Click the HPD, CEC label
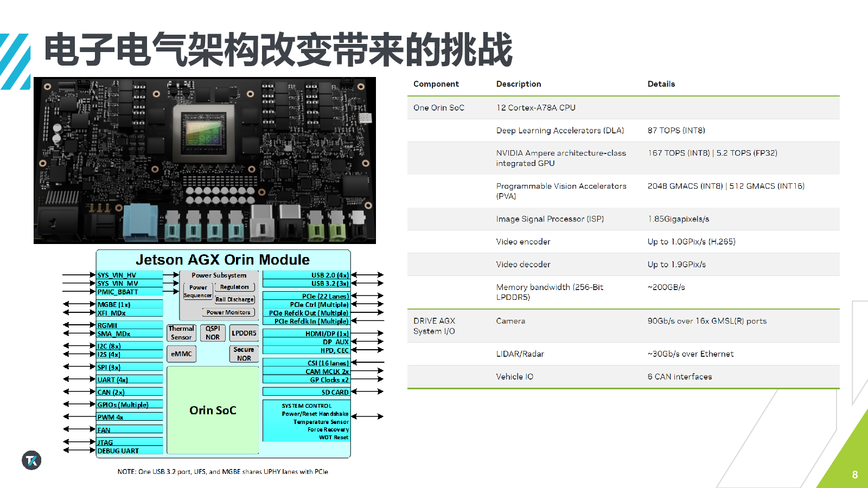The image size is (868, 488). point(335,350)
